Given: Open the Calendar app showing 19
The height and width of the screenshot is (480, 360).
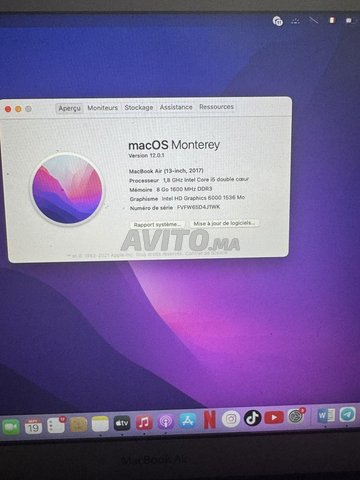Looking at the screenshot, I should tap(33, 426).
